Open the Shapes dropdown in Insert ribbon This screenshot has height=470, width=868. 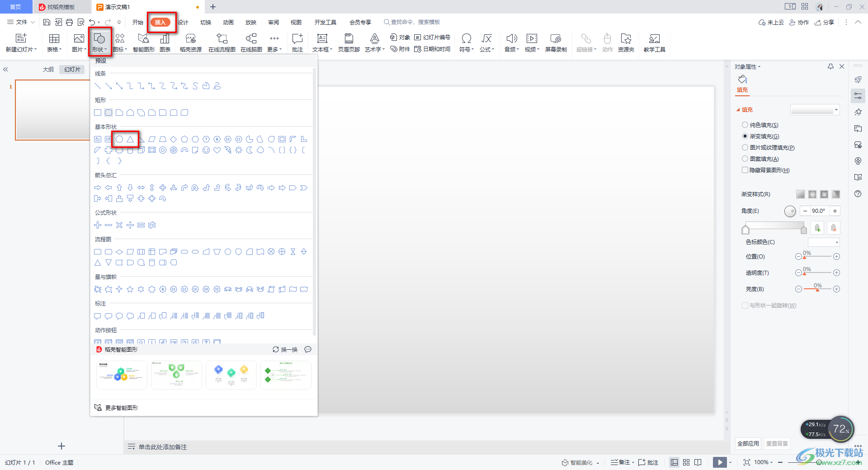point(99,42)
